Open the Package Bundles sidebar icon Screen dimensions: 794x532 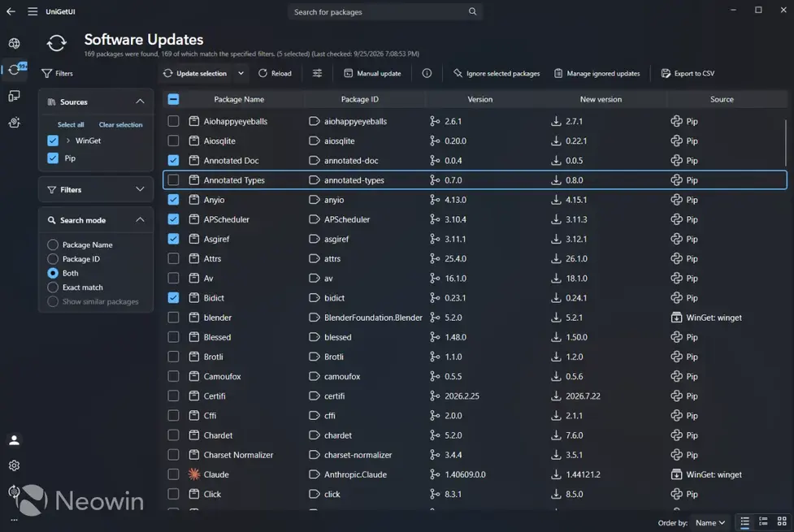14,123
